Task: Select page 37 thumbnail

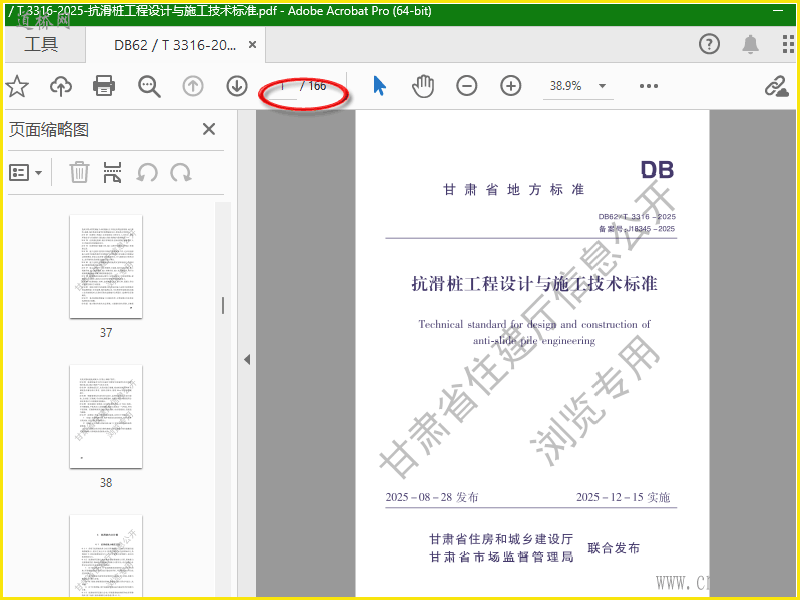Action: [106, 266]
